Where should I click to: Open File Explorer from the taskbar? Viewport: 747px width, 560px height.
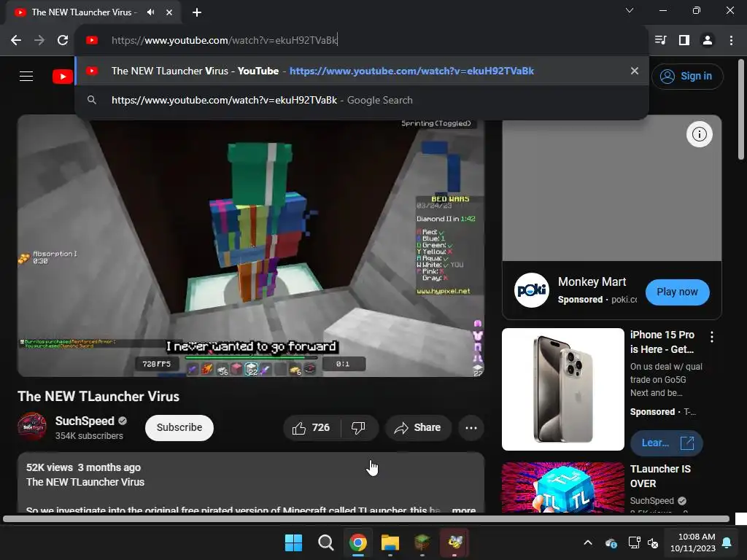[x=390, y=542]
